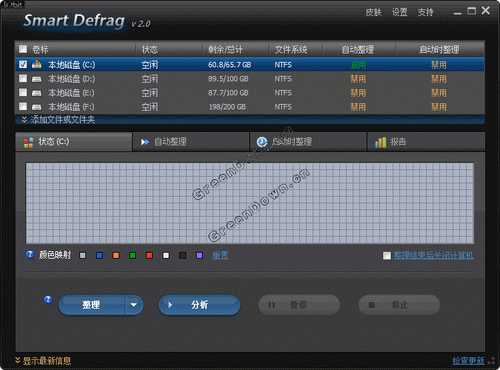Click the 分析 analyze button

coord(199,305)
